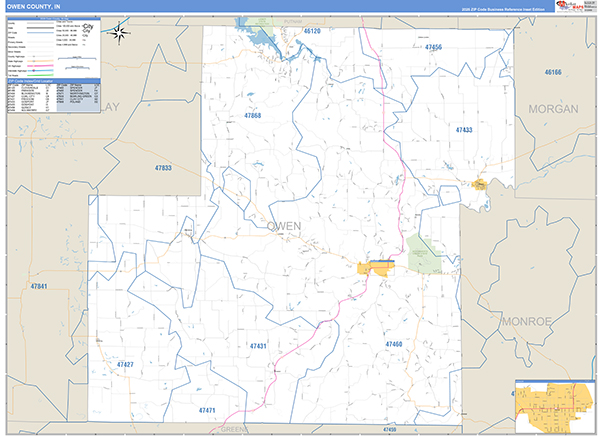Choose ZIP code 47433 on the map
The width and height of the screenshot is (600, 436).
464,130
